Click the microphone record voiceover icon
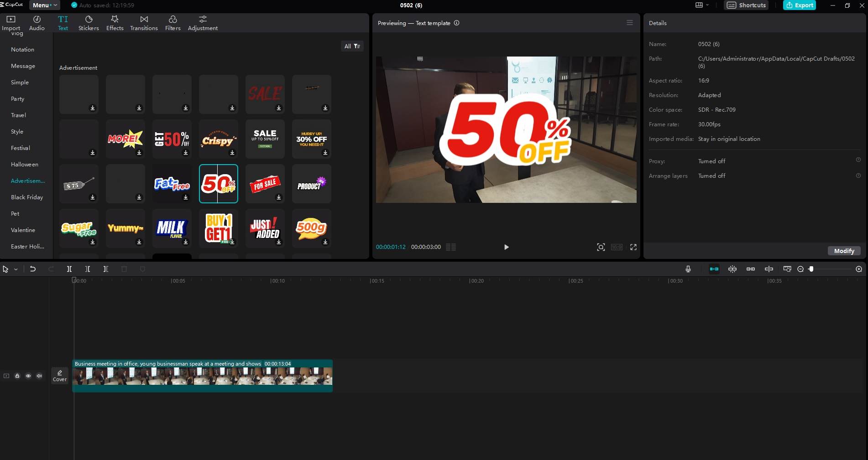The height and width of the screenshot is (460, 868). coord(688,269)
